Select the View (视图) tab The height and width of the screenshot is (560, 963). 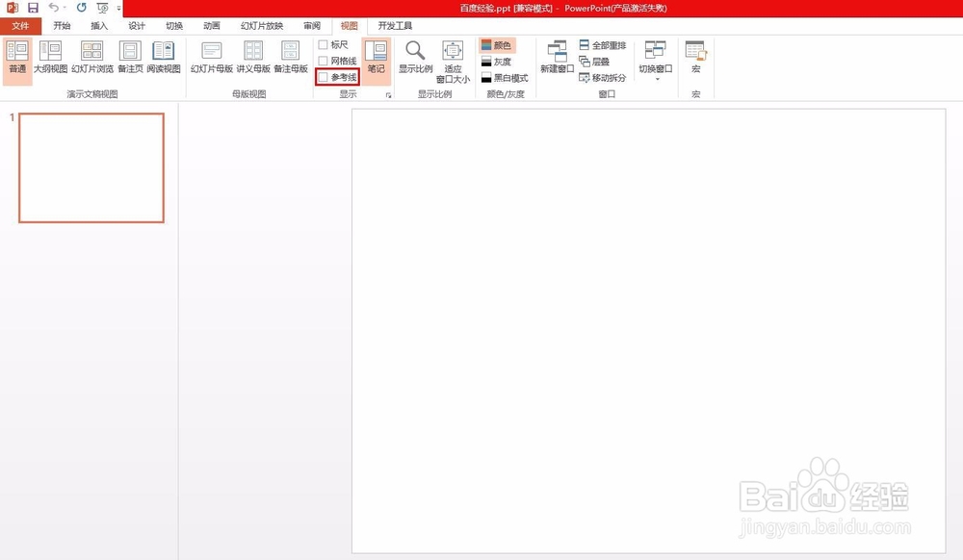coord(350,26)
